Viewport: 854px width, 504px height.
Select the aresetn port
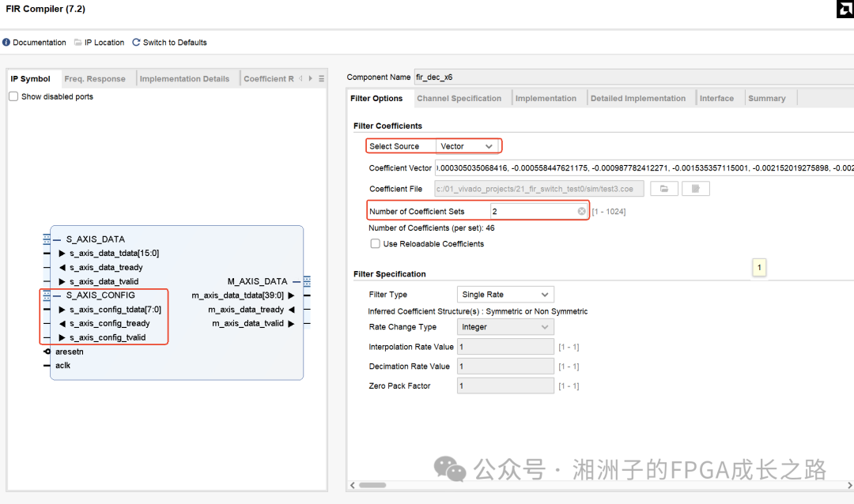click(69, 352)
